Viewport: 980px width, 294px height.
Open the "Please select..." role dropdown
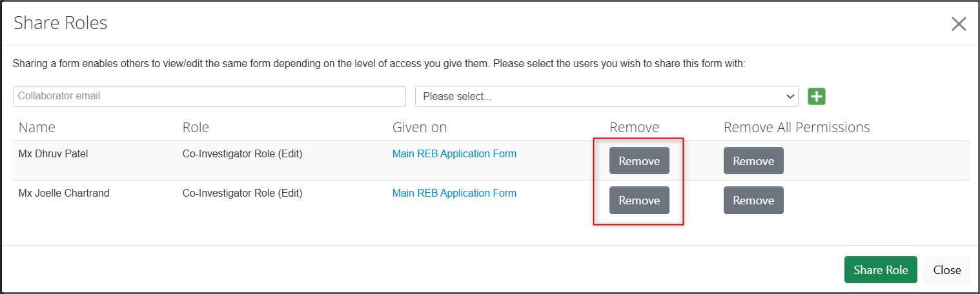(x=606, y=96)
